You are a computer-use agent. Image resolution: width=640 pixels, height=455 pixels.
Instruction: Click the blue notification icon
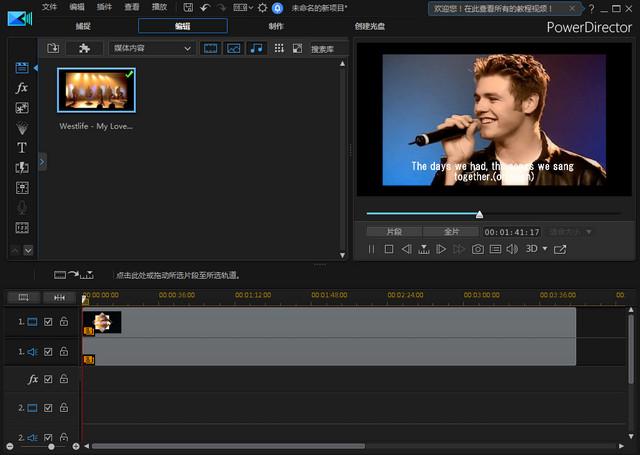point(278,8)
